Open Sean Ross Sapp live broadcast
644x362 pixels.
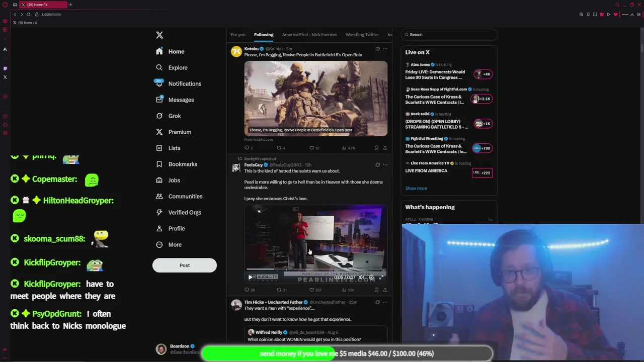tap(449, 96)
